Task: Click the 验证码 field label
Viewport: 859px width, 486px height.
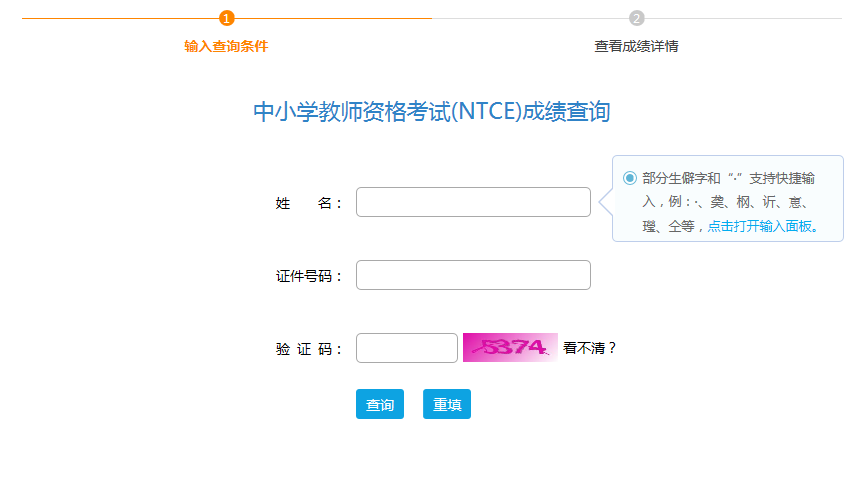Action: [308, 349]
